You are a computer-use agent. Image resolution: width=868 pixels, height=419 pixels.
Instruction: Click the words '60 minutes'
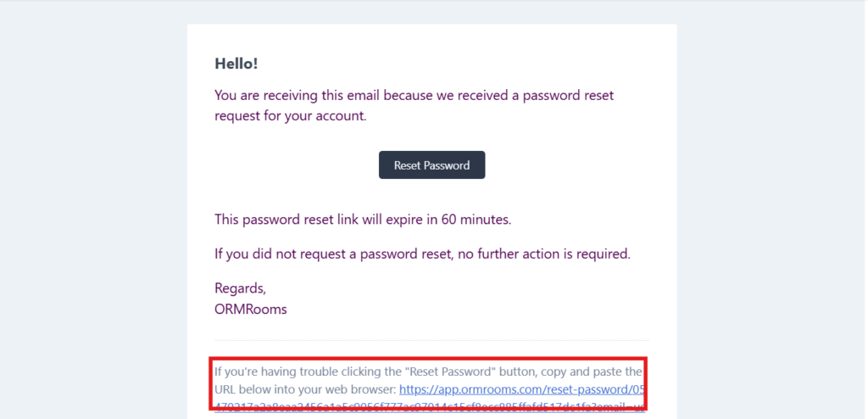[x=475, y=220]
